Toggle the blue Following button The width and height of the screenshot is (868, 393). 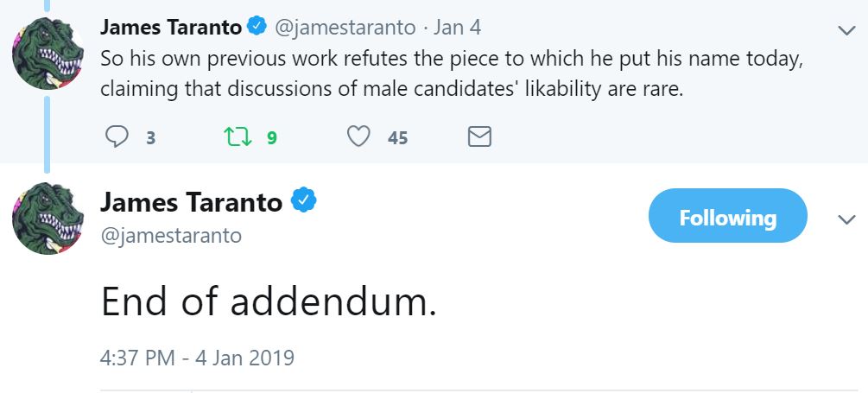click(727, 215)
